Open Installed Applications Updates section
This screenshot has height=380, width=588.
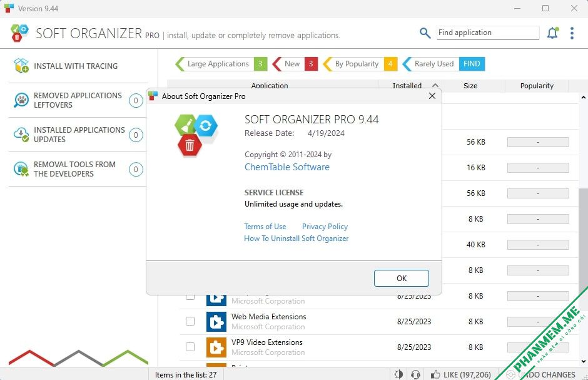pyautogui.click(x=78, y=135)
